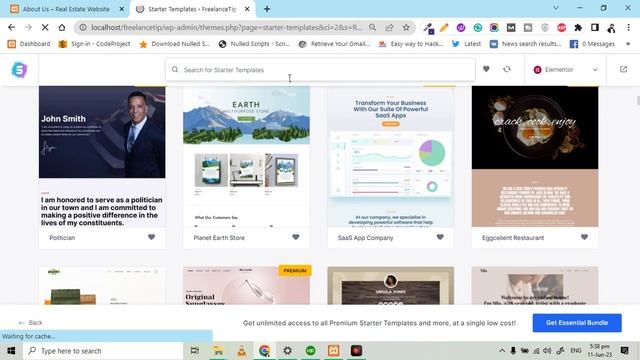Screen dimensions: 640x360
Task: Open the Politician template thumbnail
Action: click(102, 156)
